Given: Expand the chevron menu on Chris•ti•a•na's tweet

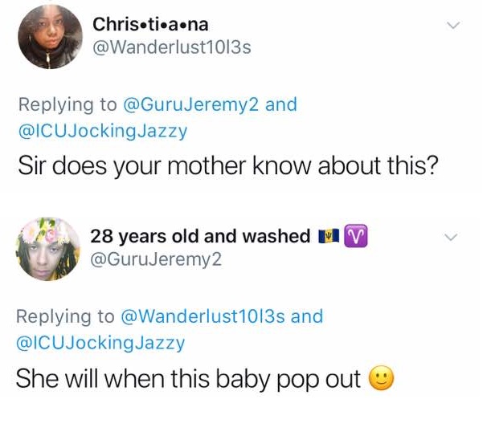Looking at the screenshot, I should tap(453, 26).
